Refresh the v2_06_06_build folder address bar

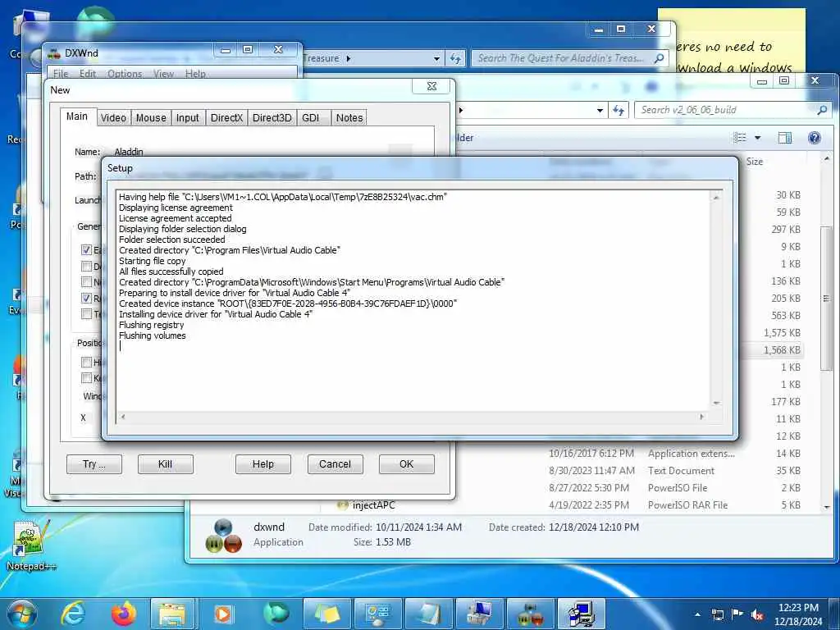pyautogui.click(x=619, y=110)
